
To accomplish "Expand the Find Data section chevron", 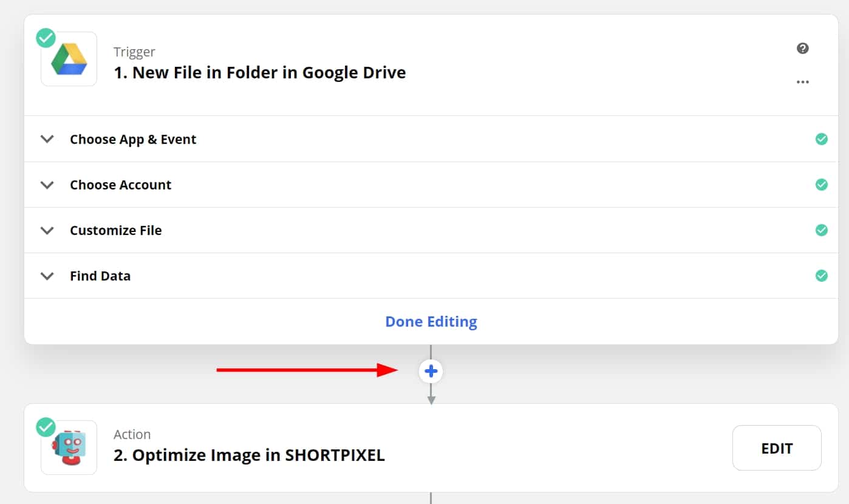I will point(47,276).
